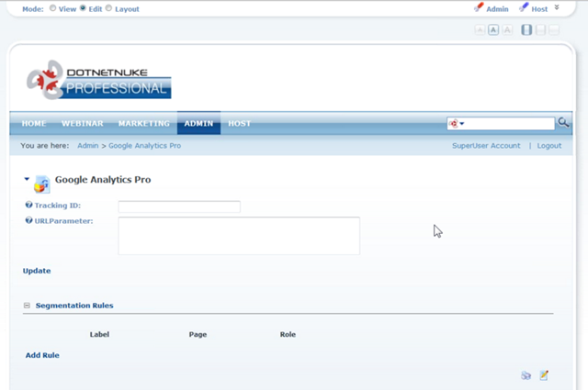Select the last page width layout icon

tap(554, 29)
